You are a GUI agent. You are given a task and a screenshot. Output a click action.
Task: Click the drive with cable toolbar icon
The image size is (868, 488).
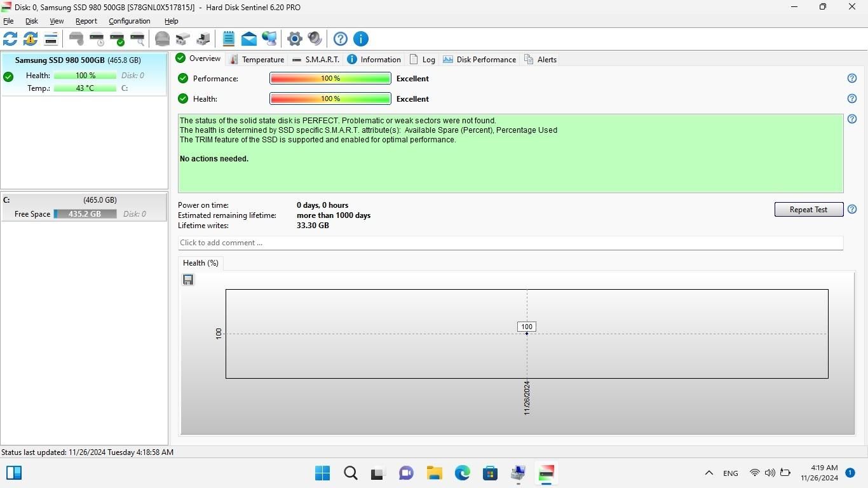pyautogui.click(x=203, y=39)
